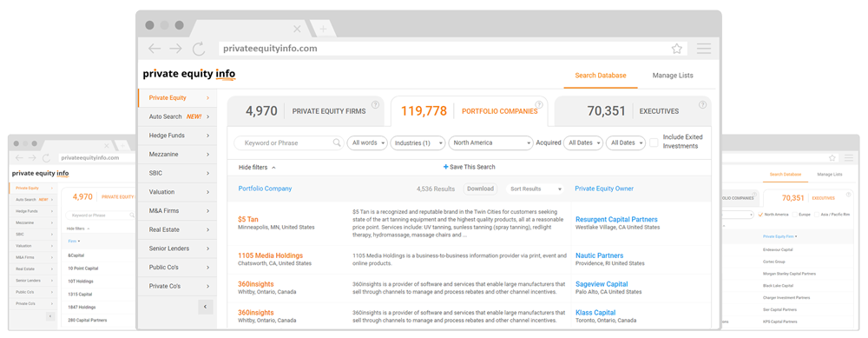Image resolution: width=868 pixels, height=338 pixels.
Task: Open the Industries (1) dropdown
Action: [418, 143]
